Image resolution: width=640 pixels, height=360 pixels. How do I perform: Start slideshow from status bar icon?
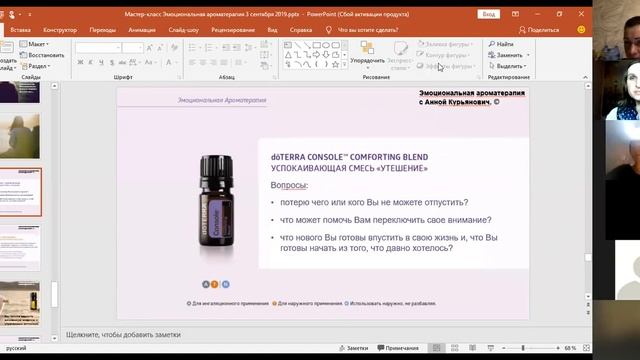[x=491, y=348]
